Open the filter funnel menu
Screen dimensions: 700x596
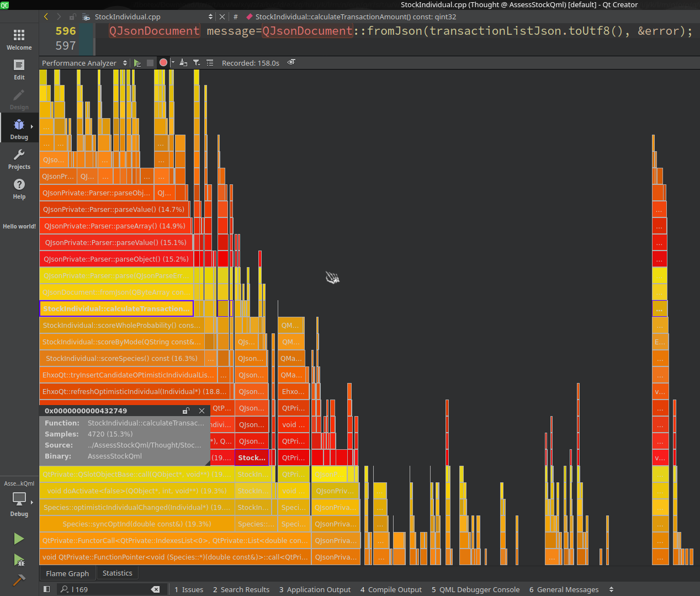(197, 63)
